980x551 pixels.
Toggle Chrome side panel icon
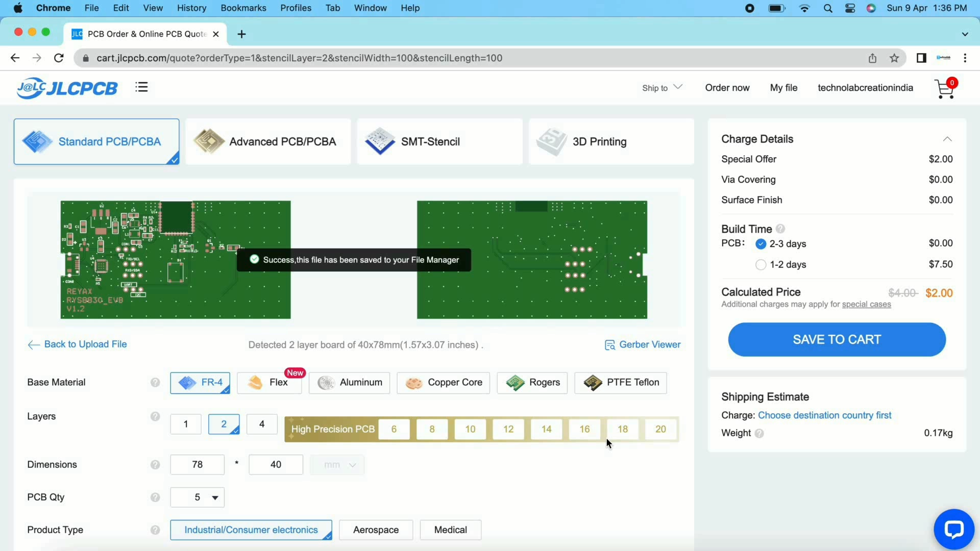click(x=921, y=58)
